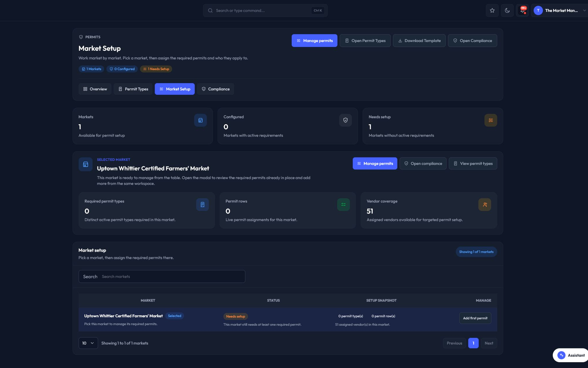The width and height of the screenshot is (588, 368).
Task: Click the 0 permit type(s) text
Action: point(351,316)
